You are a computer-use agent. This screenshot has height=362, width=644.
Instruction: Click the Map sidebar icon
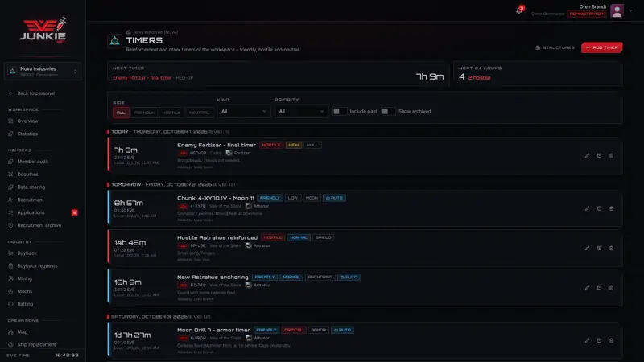10,332
